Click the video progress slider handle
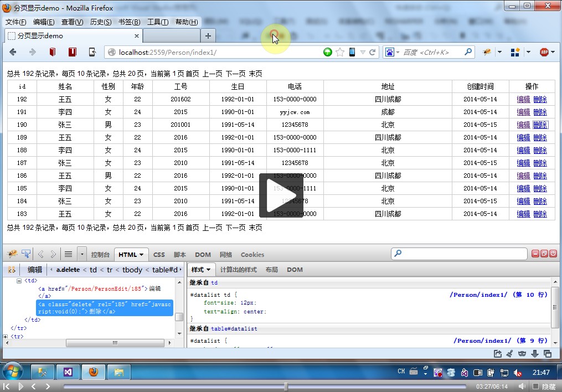 click(x=286, y=386)
